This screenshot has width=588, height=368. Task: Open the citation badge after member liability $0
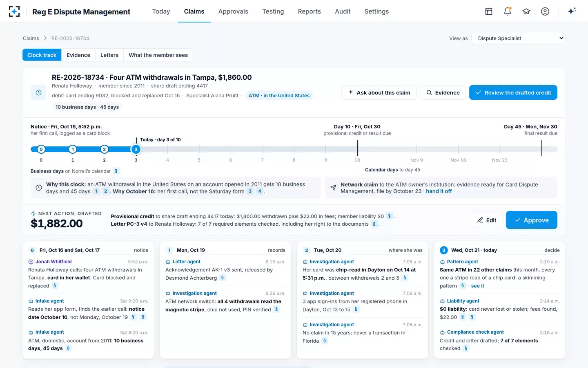pyautogui.click(x=390, y=216)
